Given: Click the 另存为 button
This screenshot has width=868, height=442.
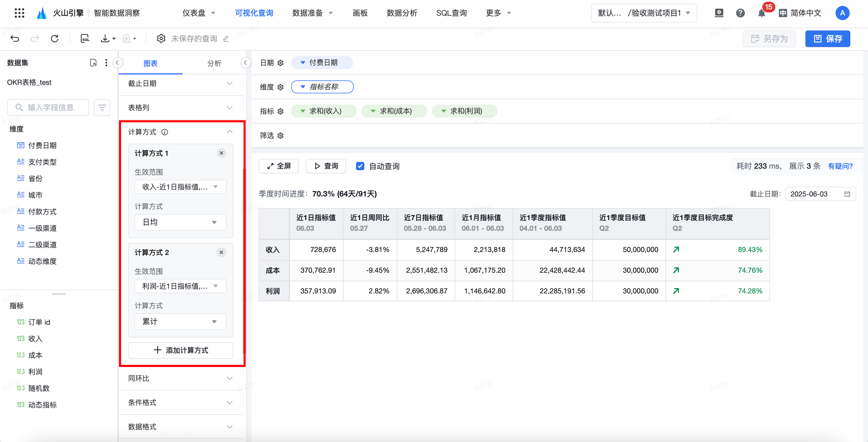Looking at the screenshot, I should [x=769, y=39].
